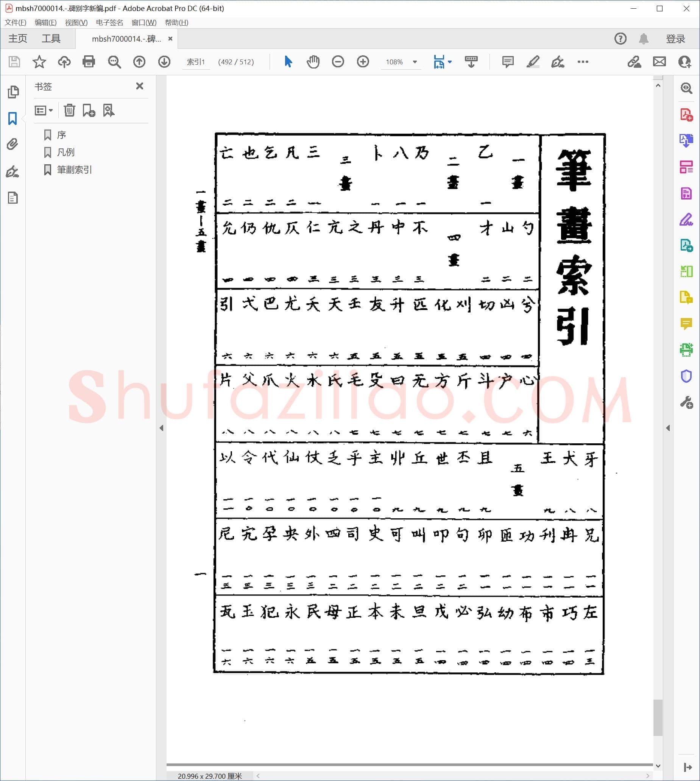
Task: Click the sign document pen icon in the toolbar
Action: coord(558,62)
